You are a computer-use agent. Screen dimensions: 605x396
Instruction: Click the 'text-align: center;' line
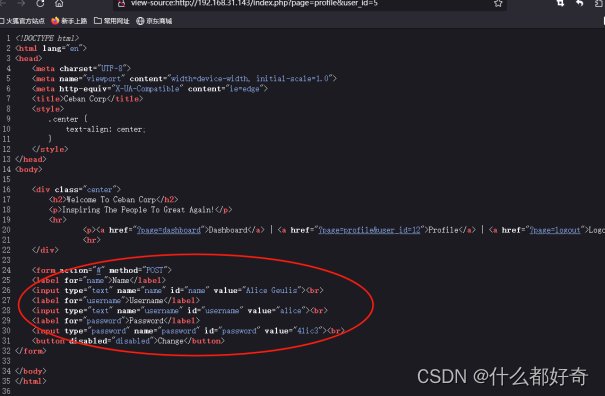tap(106, 129)
